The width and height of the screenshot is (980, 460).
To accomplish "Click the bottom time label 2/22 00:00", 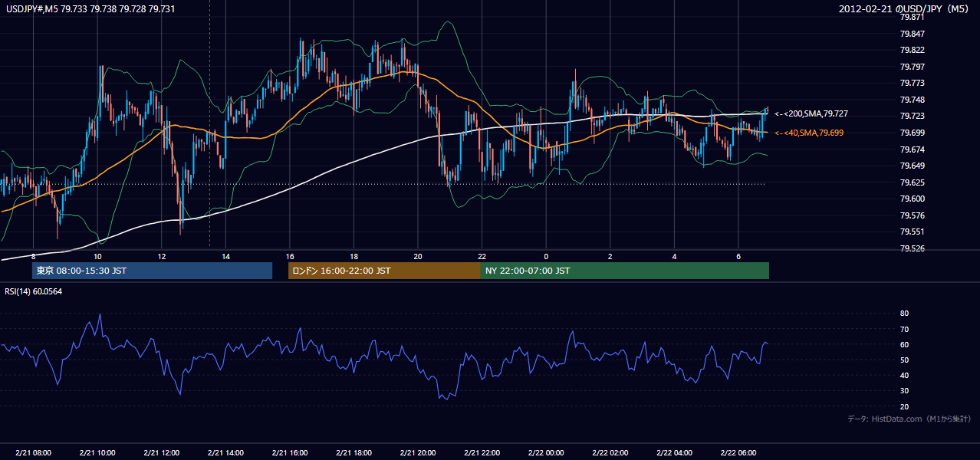I will [545, 453].
